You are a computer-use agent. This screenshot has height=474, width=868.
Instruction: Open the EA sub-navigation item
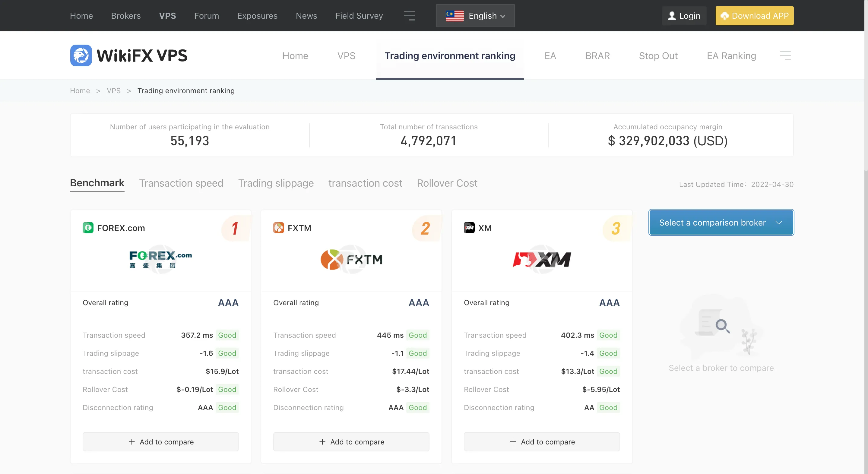550,55
